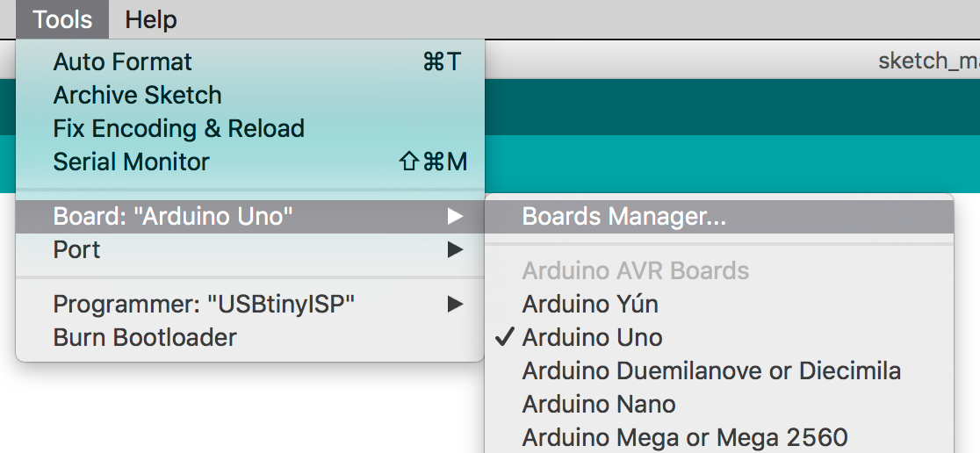Run Auto Format on the sketch
980x453 pixels.
coord(122,61)
